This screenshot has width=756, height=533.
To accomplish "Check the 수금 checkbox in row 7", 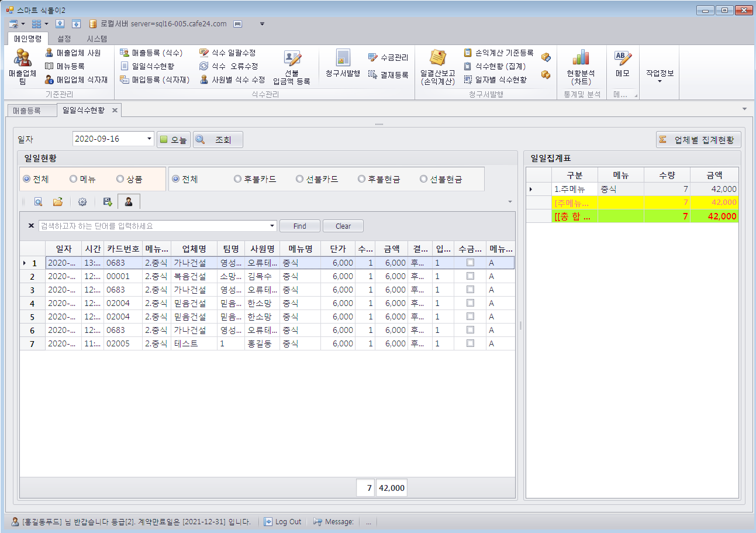I will coord(470,344).
